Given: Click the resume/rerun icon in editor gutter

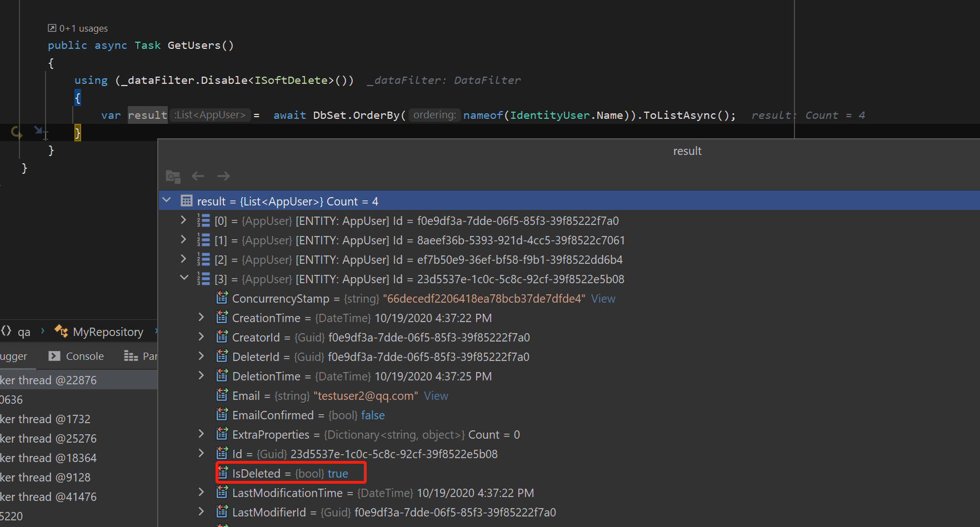Looking at the screenshot, I should pos(16,132).
